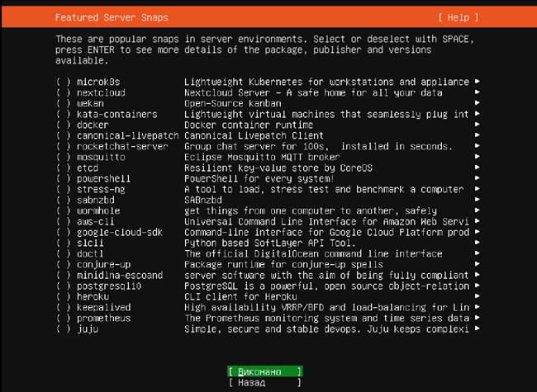Enable the nextcloud snap checkbox
The height and width of the screenshot is (392, 537).
pyautogui.click(x=64, y=92)
